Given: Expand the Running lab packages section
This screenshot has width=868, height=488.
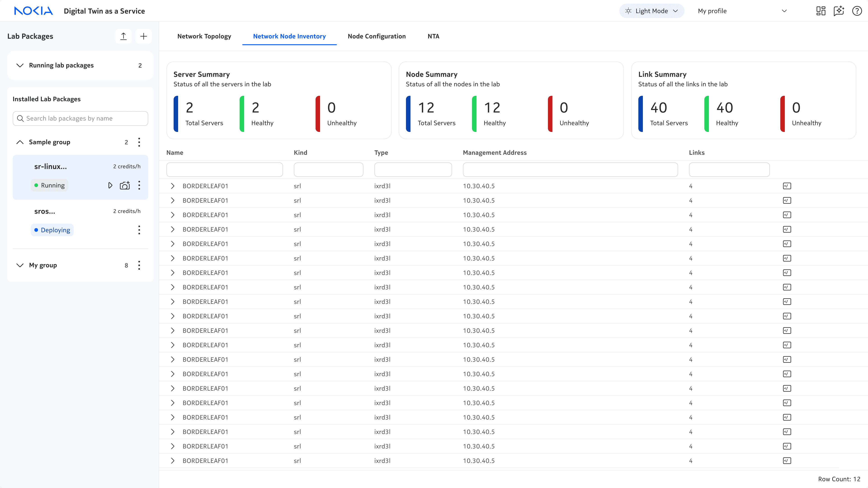Looking at the screenshot, I should pos(20,65).
